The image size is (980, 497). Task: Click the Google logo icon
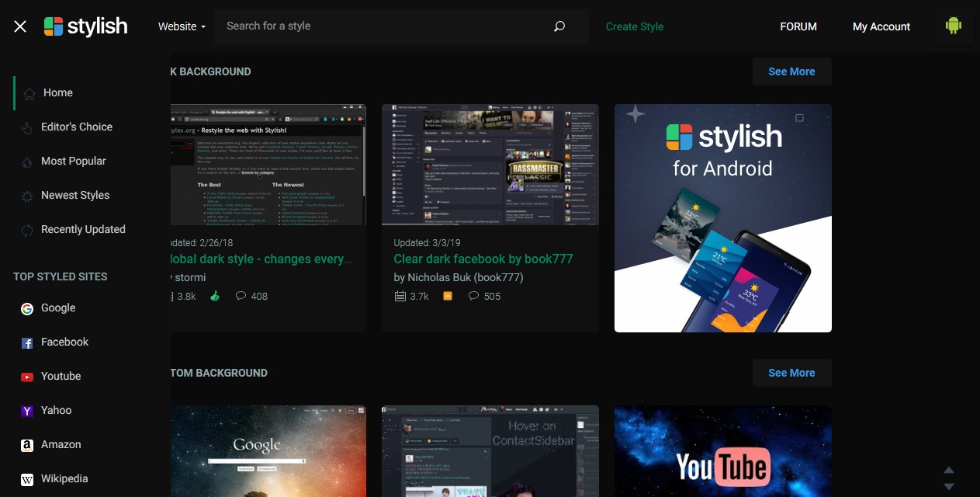[27, 308]
